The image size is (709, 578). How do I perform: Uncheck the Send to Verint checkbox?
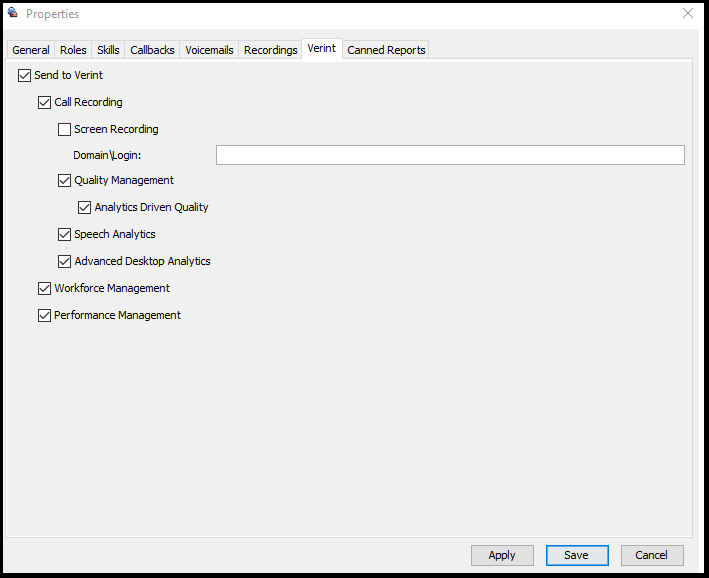click(x=24, y=76)
